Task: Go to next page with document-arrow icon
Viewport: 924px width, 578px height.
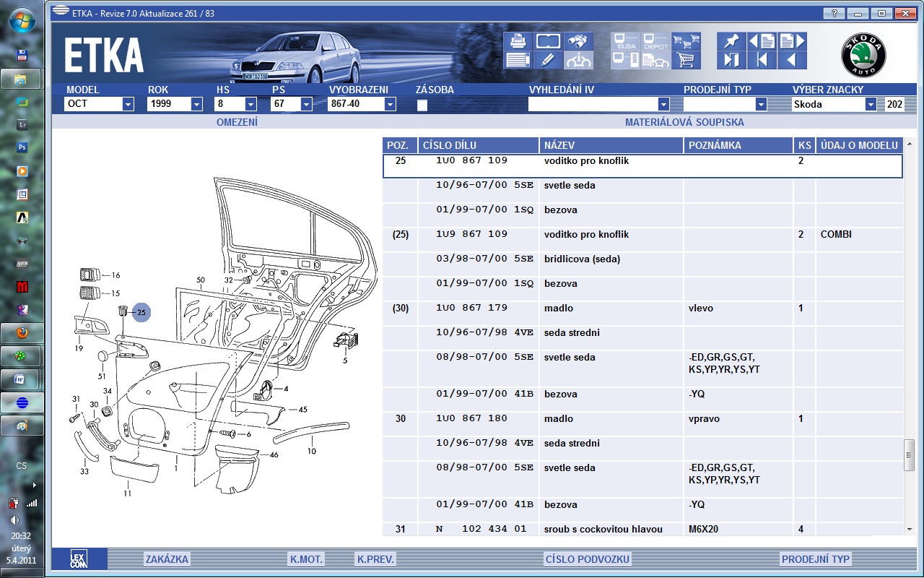Action: point(792,41)
